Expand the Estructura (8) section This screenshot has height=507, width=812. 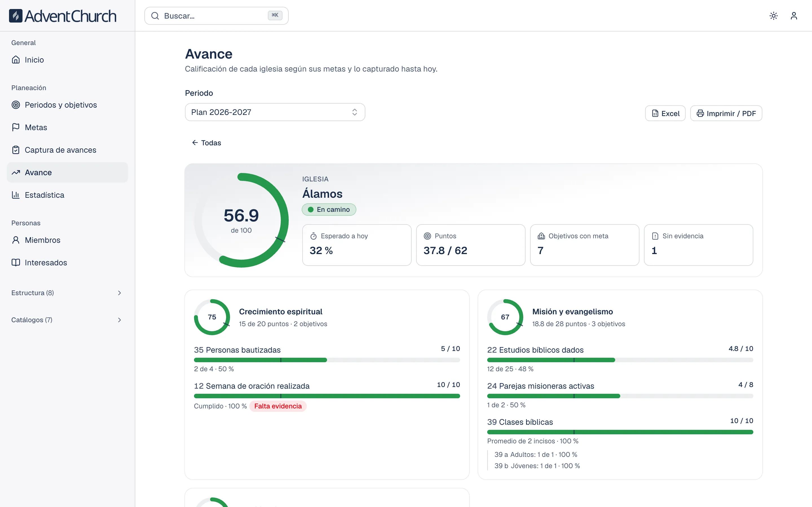click(x=67, y=293)
